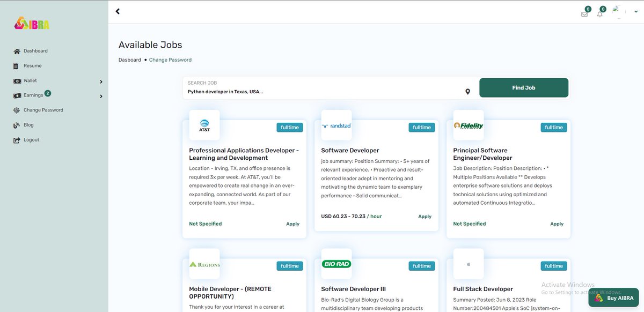Click the fulltime badge on Apple card

click(x=554, y=266)
